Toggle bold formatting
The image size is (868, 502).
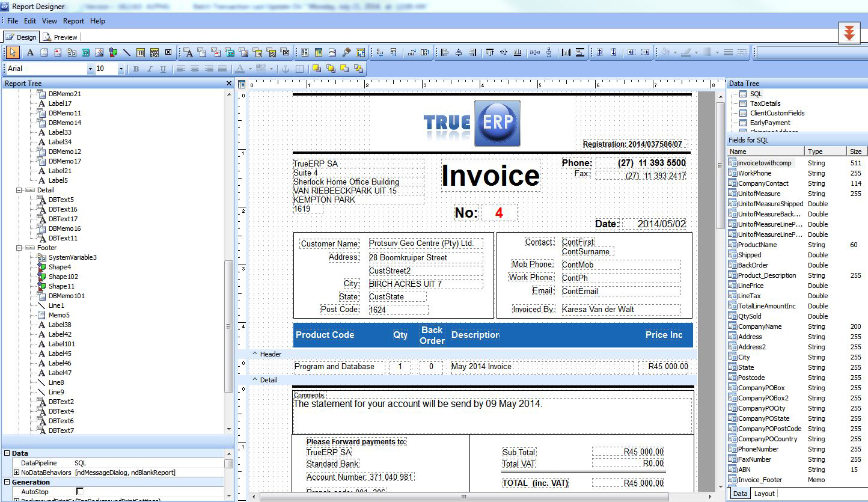[136, 69]
